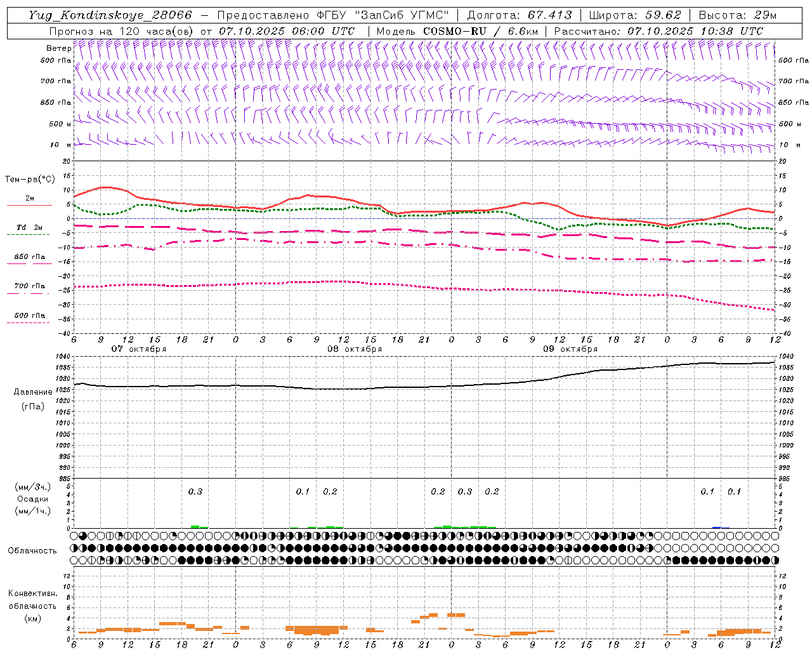Click the (мм/1ч.) precipitation unit label
This screenshot has width=812, height=650.
click(x=33, y=511)
